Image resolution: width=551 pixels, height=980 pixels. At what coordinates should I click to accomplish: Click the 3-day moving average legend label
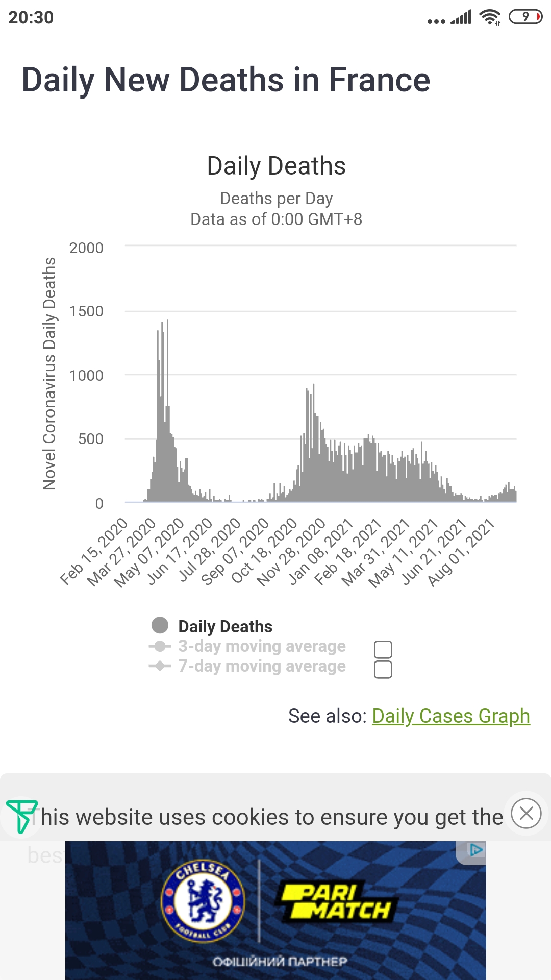262,646
